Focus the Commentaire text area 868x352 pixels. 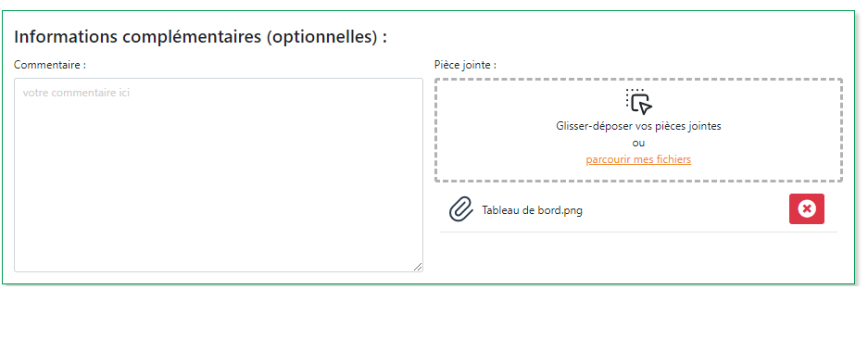[x=219, y=175]
